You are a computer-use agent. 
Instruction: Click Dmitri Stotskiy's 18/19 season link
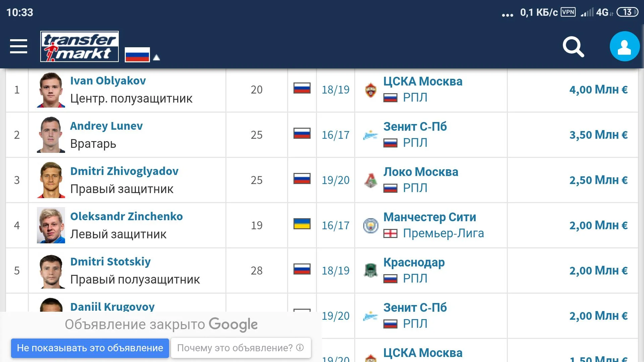point(335,271)
